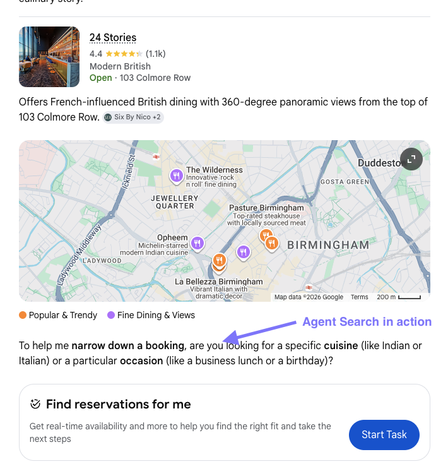This screenshot has height=476, width=448.
Task: Click the (1.1k) review count
Action: [155, 54]
